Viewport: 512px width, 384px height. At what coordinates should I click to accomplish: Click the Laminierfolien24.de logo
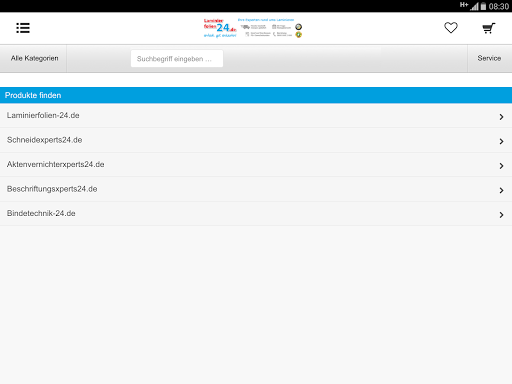220,28
